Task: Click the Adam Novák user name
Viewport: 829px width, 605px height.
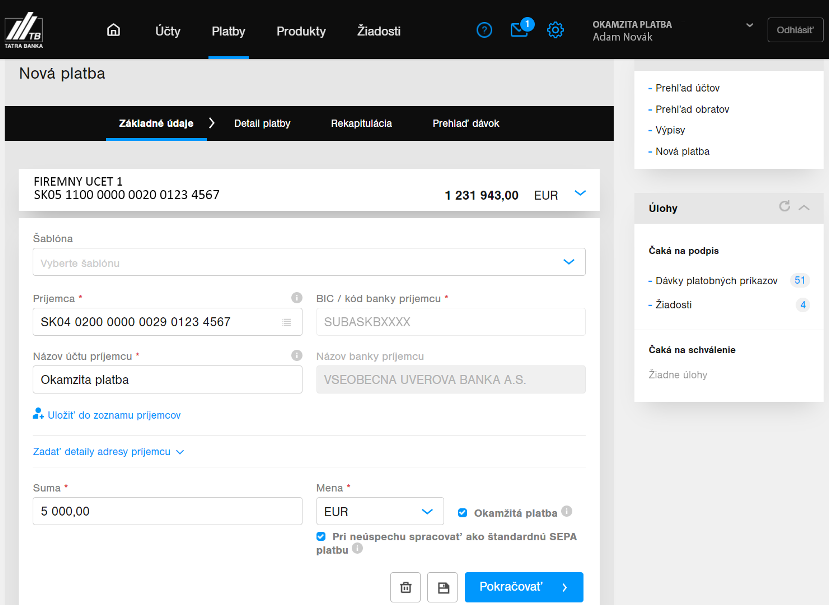Action: [622, 37]
